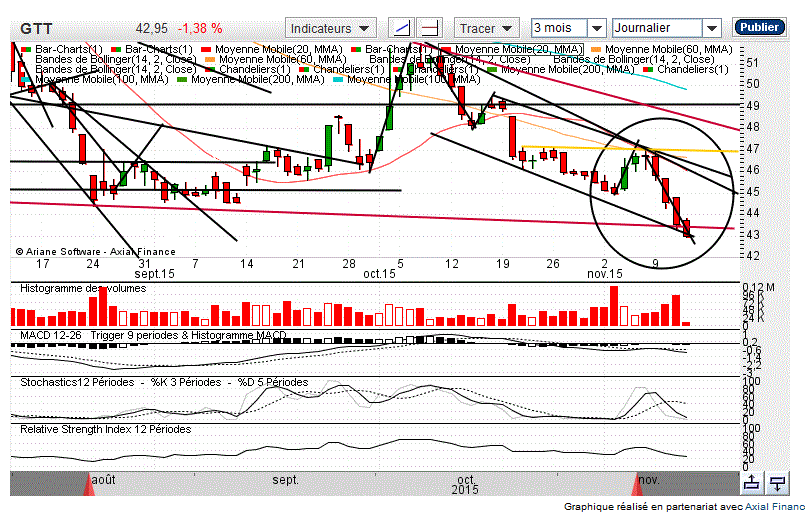Click the Histogramme des volumes title
The width and height of the screenshot is (805, 520).
(x=83, y=288)
